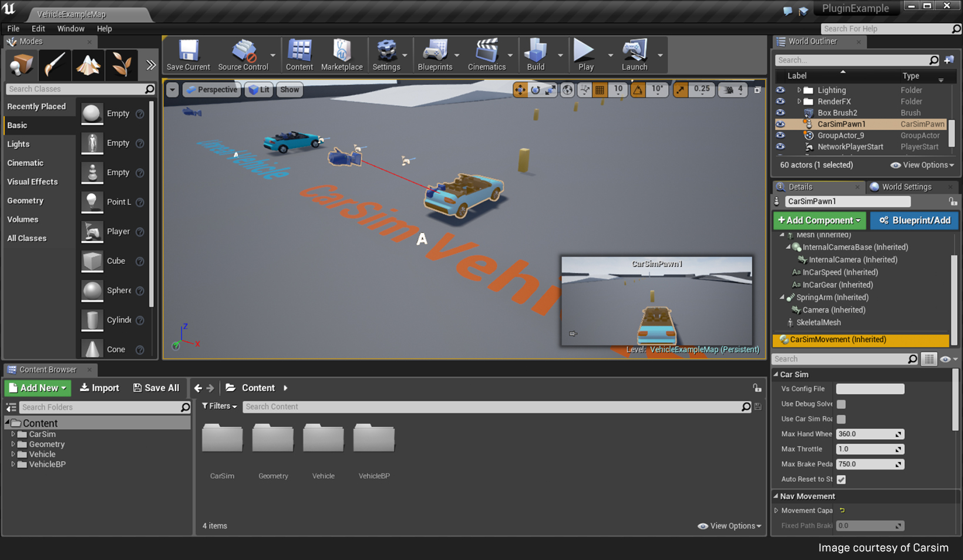The image size is (963, 560).
Task: Click the green Add Component button
Action: click(819, 220)
